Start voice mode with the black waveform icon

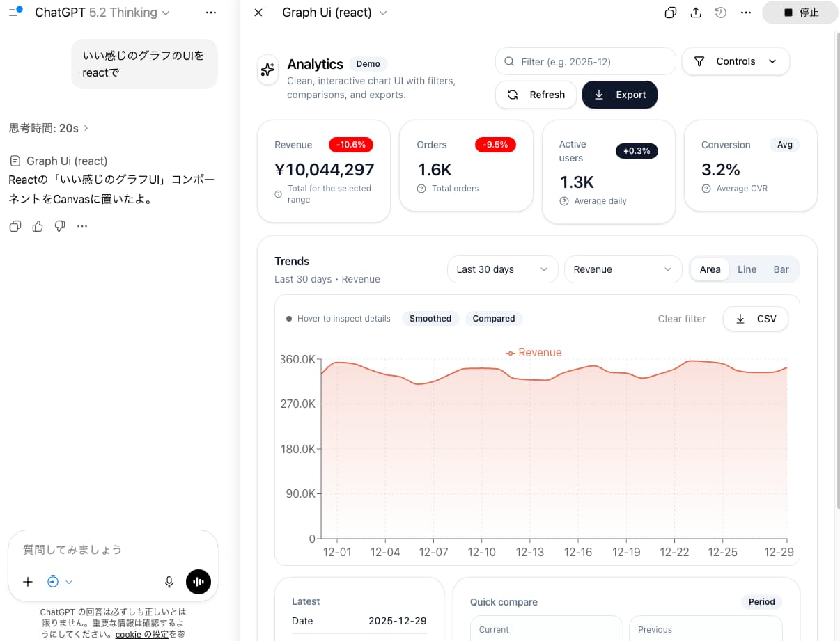point(198,581)
